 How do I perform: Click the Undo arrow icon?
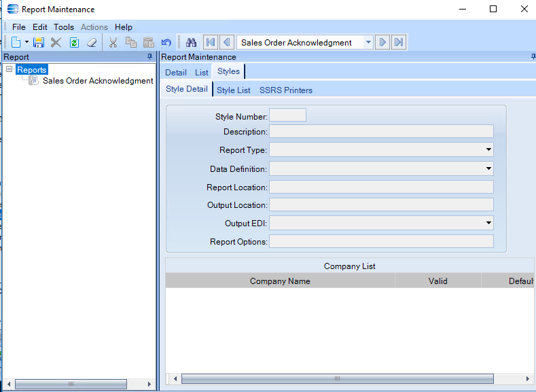[166, 42]
